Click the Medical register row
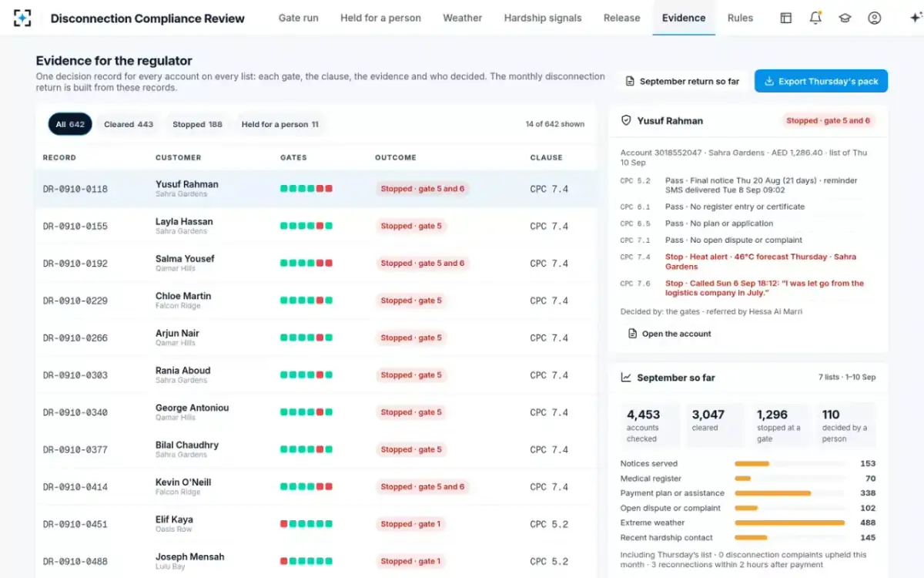 pyautogui.click(x=748, y=479)
